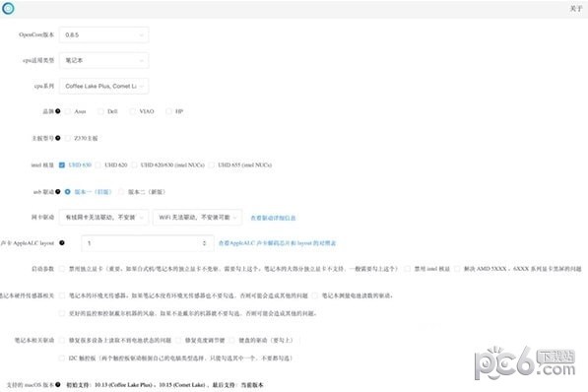Click the help icon next to 主板型号
This screenshot has width=588, height=392.
58,138
